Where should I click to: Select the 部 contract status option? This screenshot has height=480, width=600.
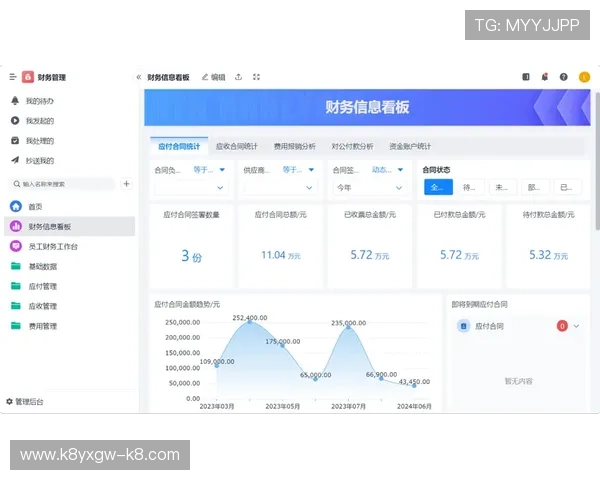click(x=535, y=187)
